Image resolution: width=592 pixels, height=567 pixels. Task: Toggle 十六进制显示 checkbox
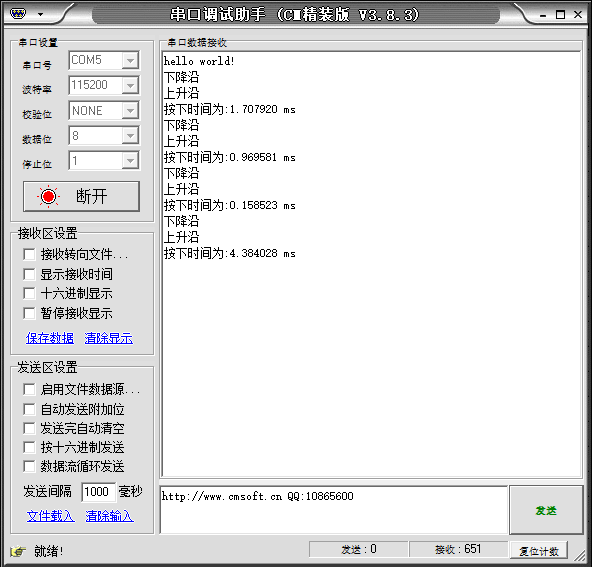[29, 293]
